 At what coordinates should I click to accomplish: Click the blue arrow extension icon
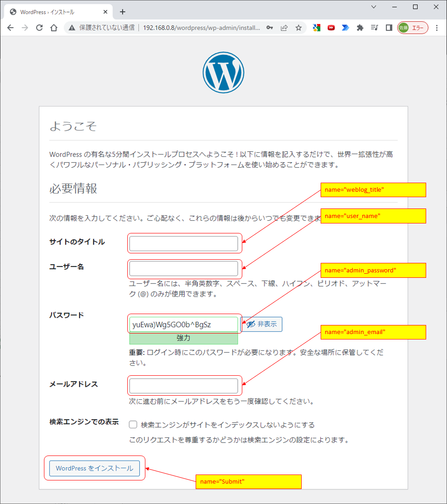point(346,28)
